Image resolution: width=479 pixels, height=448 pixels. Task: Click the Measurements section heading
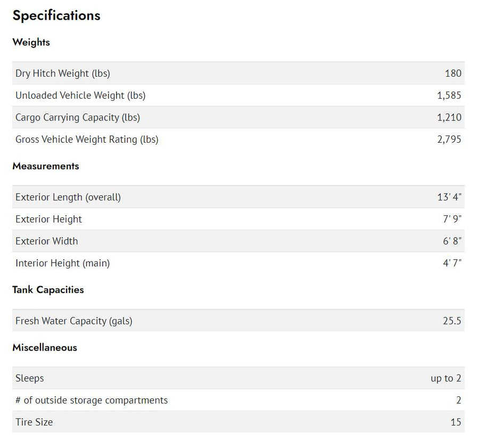pos(46,166)
